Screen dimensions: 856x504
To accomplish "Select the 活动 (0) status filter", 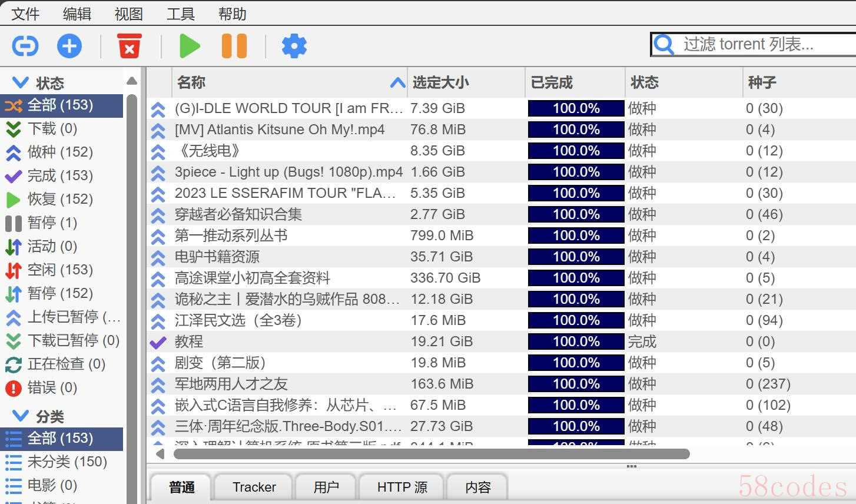I will click(61, 247).
